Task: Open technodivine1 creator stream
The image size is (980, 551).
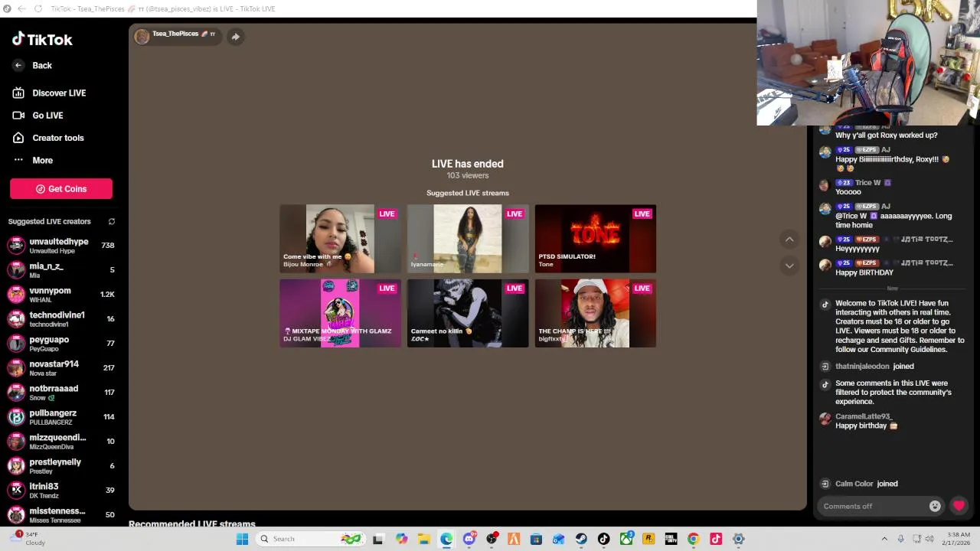Action: tap(61, 319)
